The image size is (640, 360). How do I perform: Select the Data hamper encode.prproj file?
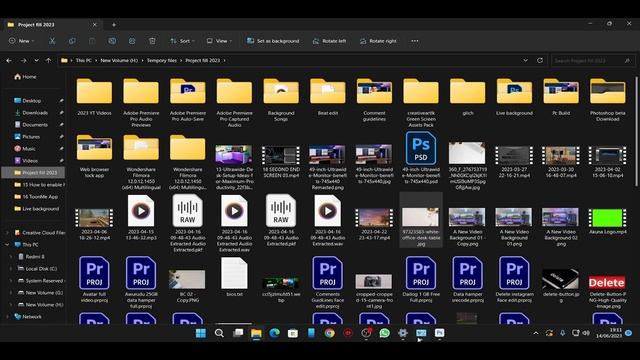468,279
